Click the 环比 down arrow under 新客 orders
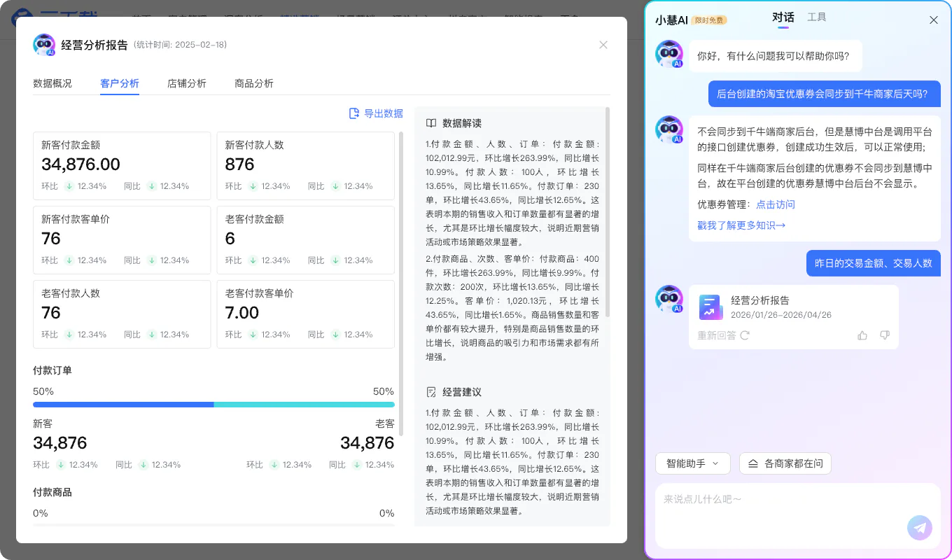The image size is (952, 560). point(61,465)
